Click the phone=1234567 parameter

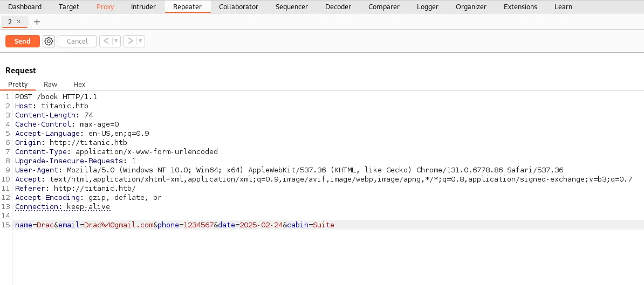[x=186, y=225]
